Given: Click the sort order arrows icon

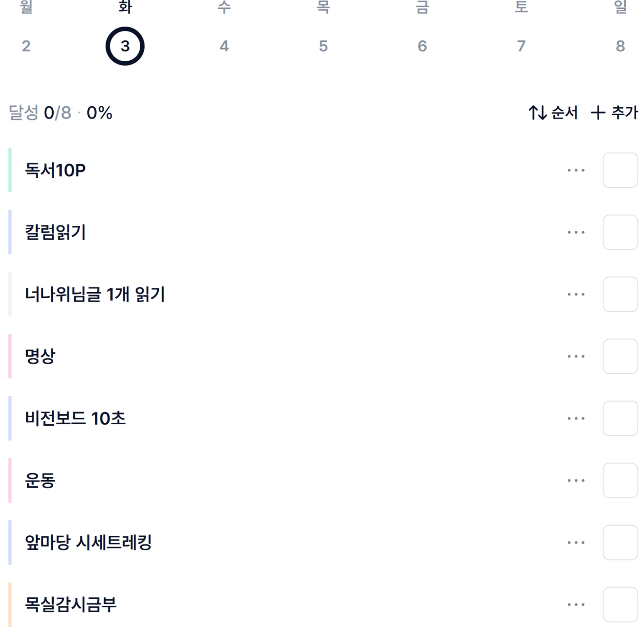Looking at the screenshot, I should tap(538, 112).
